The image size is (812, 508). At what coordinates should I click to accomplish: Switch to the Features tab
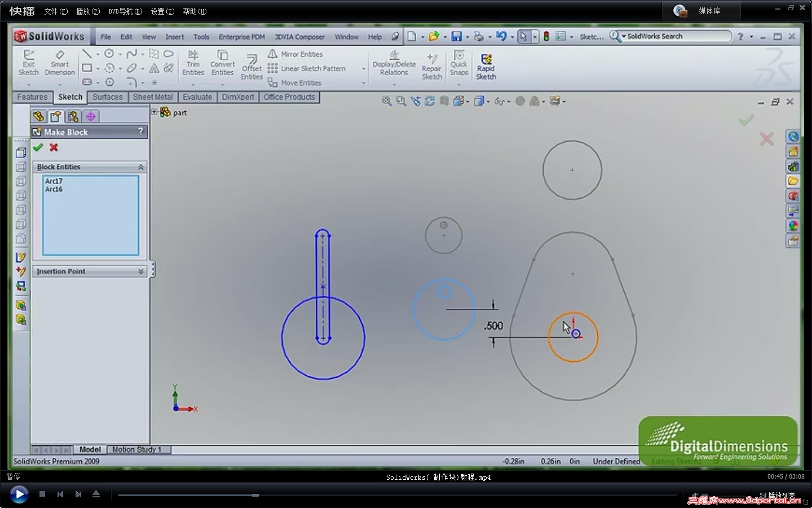pyautogui.click(x=32, y=97)
